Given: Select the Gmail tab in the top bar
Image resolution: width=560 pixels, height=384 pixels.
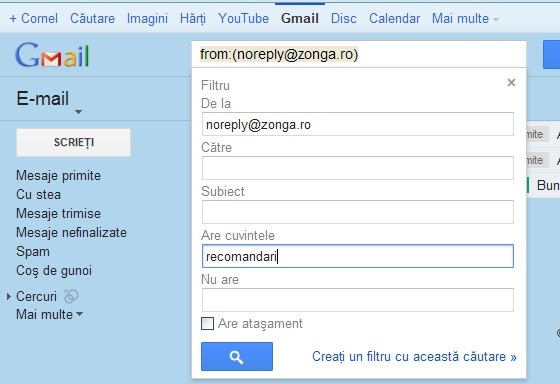Looking at the screenshot, I should point(300,18).
